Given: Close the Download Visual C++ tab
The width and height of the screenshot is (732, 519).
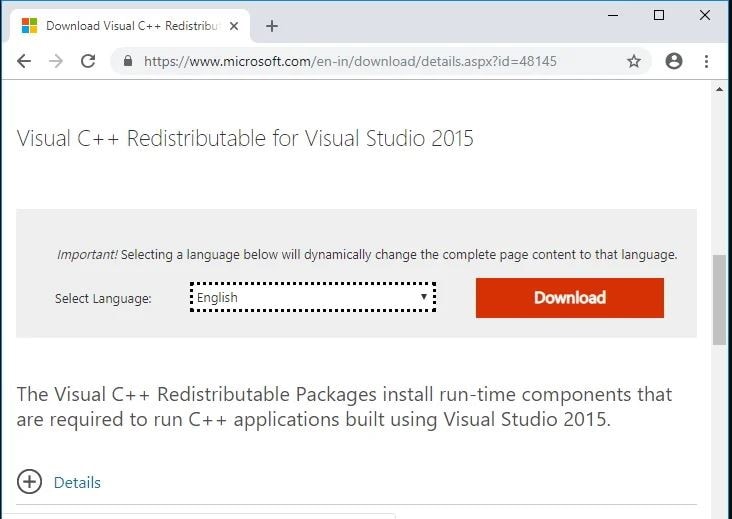Looking at the screenshot, I should point(234,26).
